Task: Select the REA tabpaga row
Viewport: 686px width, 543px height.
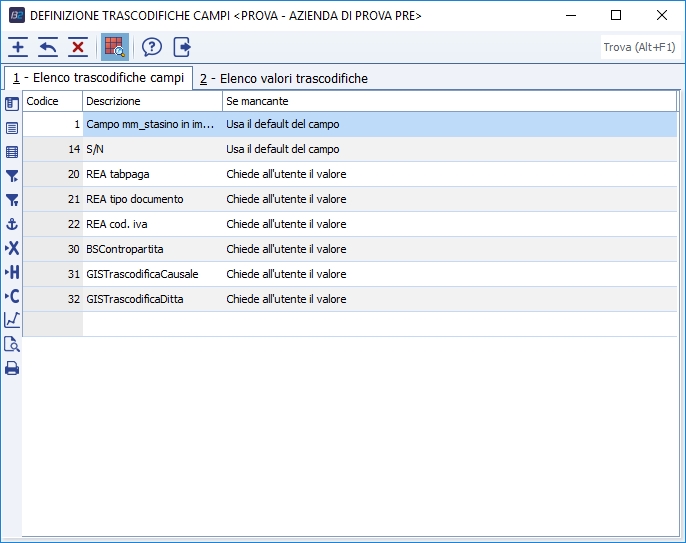Action: (x=150, y=174)
